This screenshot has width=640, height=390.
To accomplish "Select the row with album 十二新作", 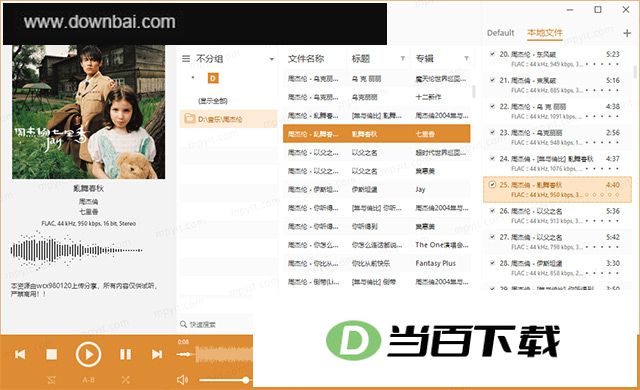I will pos(376,97).
